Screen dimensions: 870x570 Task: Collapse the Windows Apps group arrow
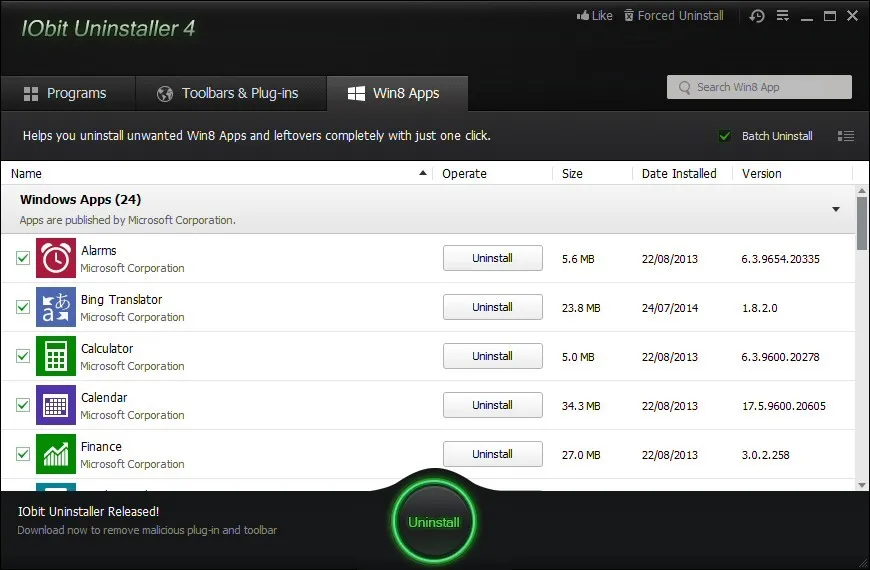tap(836, 210)
